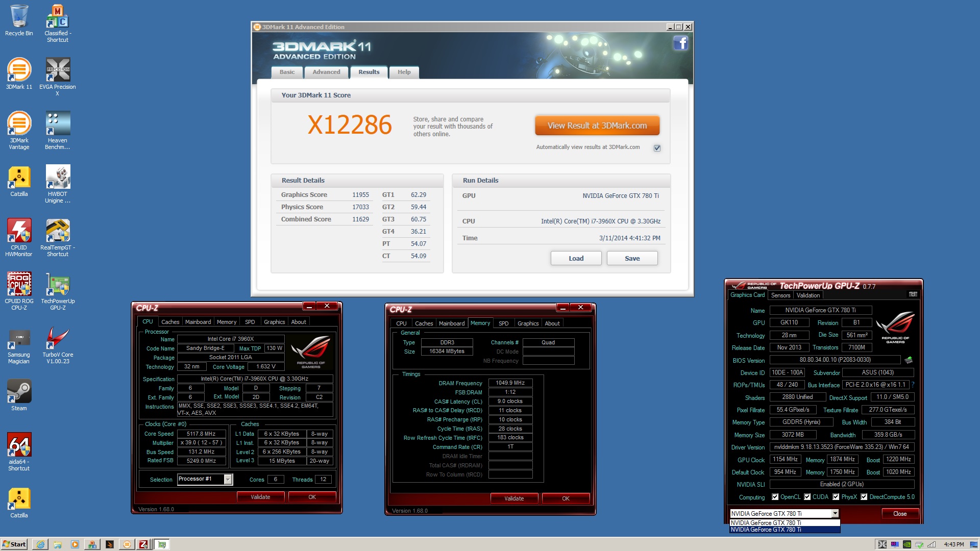980x551 pixels.
Task: Open the Steam desktop icon
Action: [19, 395]
